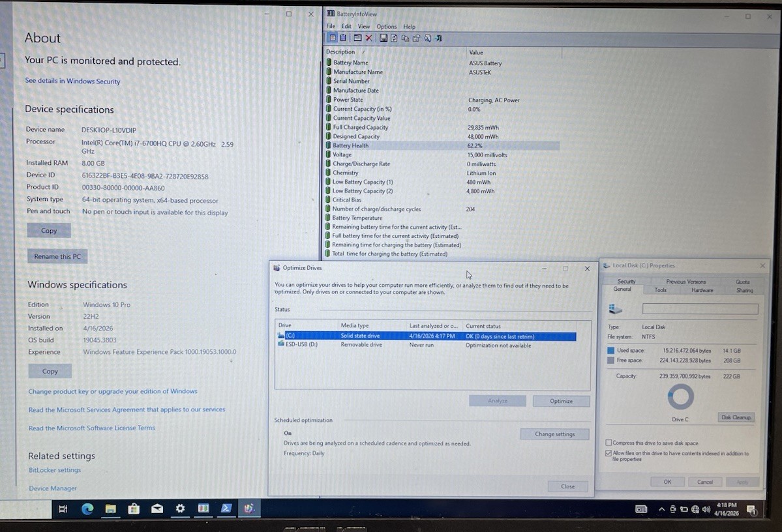The height and width of the screenshot is (532, 782).
Task: Select the ESD-USB (D:) drive row
Action: [x=427, y=344]
